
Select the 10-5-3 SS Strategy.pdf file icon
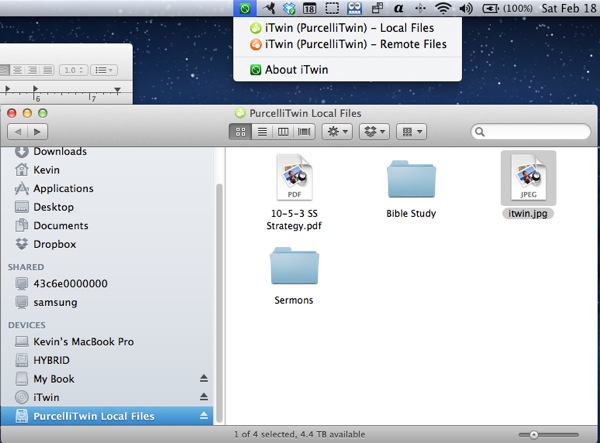coord(294,177)
